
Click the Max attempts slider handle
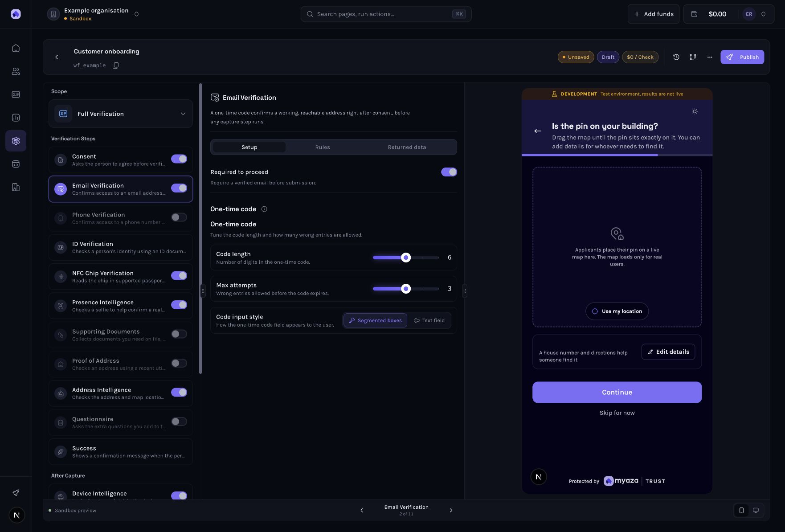click(x=406, y=289)
